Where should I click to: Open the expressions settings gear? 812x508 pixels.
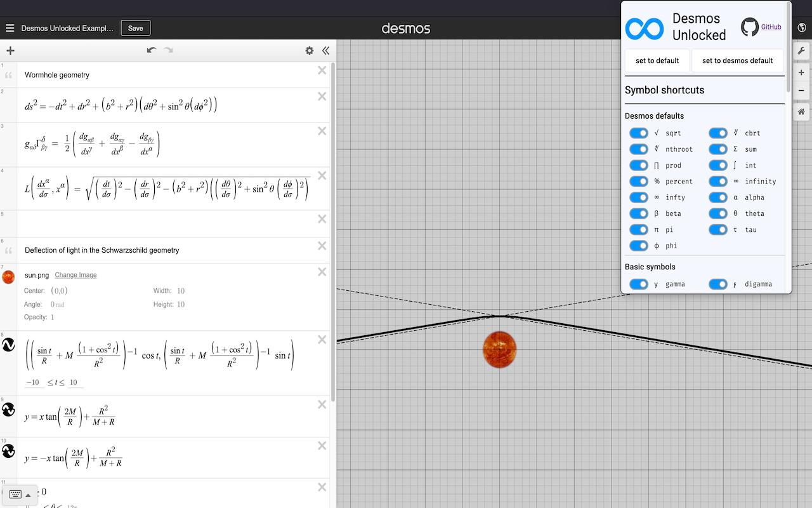pos(309,50)
